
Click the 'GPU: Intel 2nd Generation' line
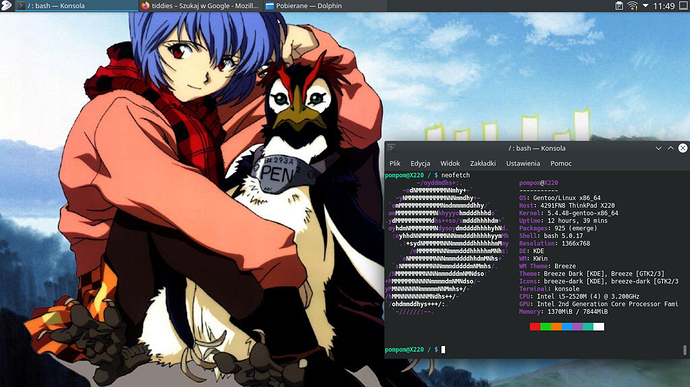(x=598, y=304)
